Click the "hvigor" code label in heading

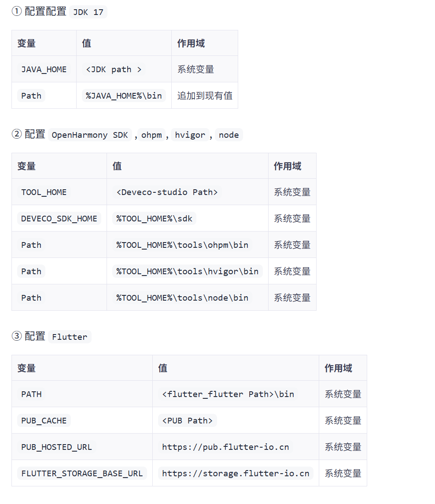pos(190,135)
